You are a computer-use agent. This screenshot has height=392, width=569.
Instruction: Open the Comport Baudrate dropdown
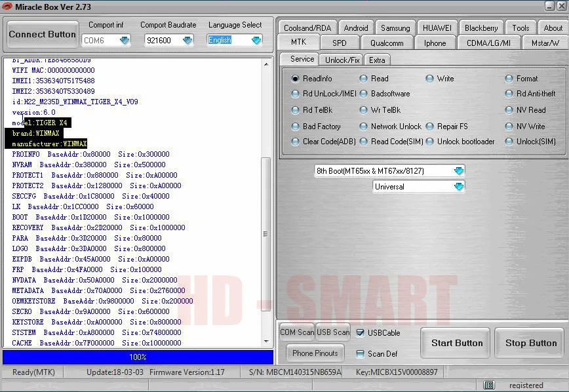[x=187, y=40]
